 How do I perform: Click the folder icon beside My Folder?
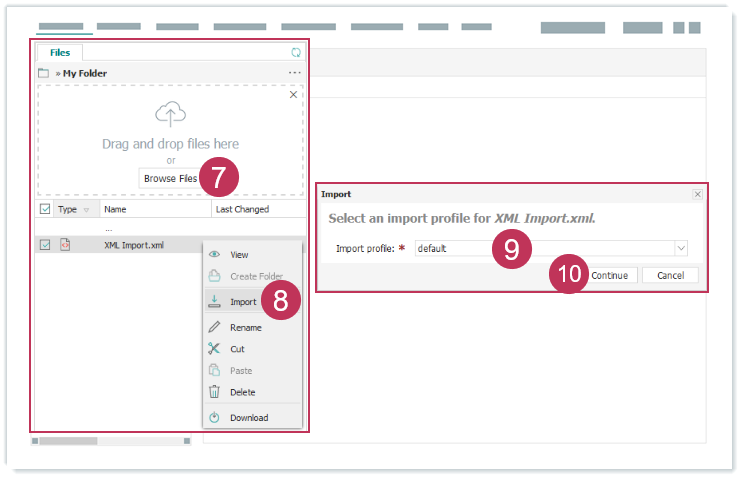tap(43, 73)
